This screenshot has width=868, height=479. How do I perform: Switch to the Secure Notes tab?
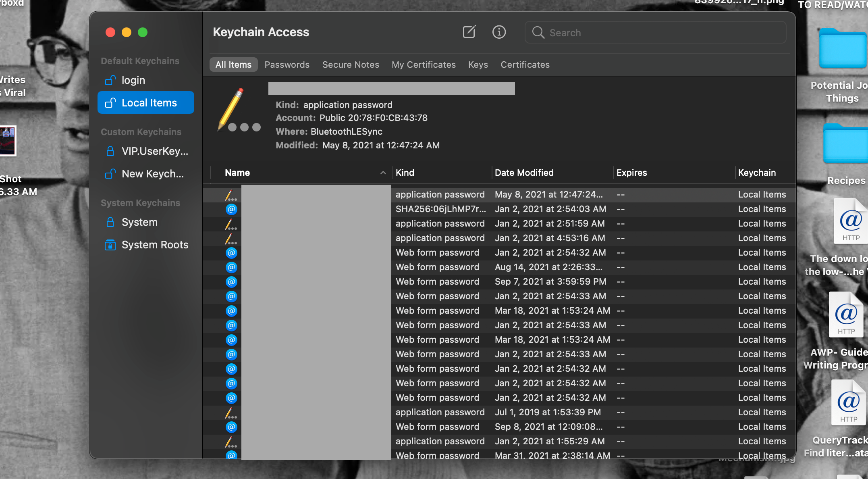coord(351,65)
